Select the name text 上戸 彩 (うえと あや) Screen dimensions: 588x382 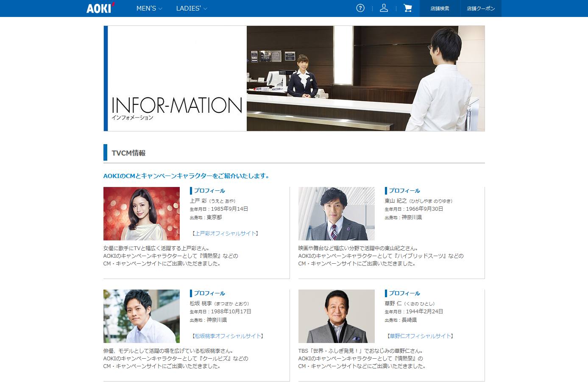tap(213, 201)
